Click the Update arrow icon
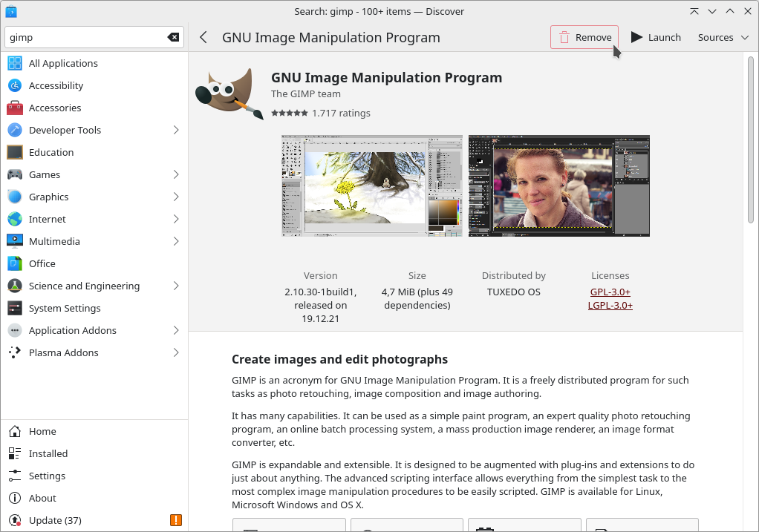Viewport: 759px width, 532px height. 15,520
